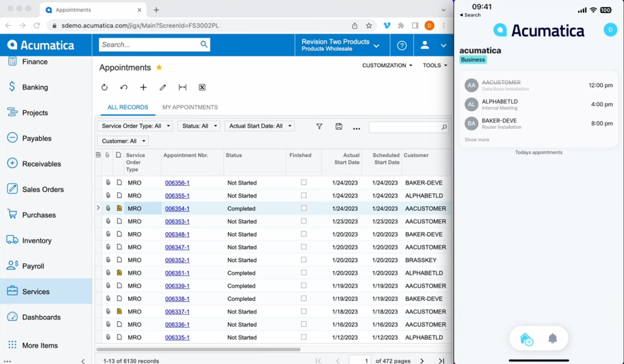Open the Customer filter dropdown
The width and height of the screenshot is (624, 364).
(x=123, y=141)
